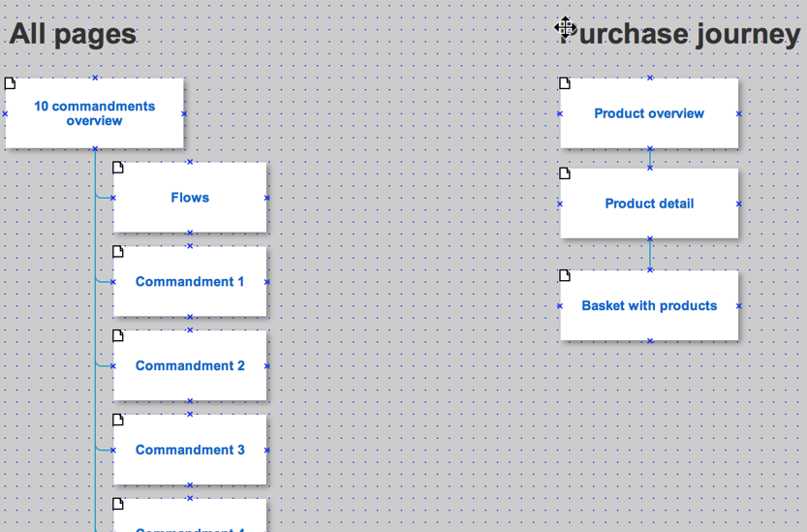Click the Purchase journey heading
This screenshot has height=532, width=807.
click(x=679, y=34)
